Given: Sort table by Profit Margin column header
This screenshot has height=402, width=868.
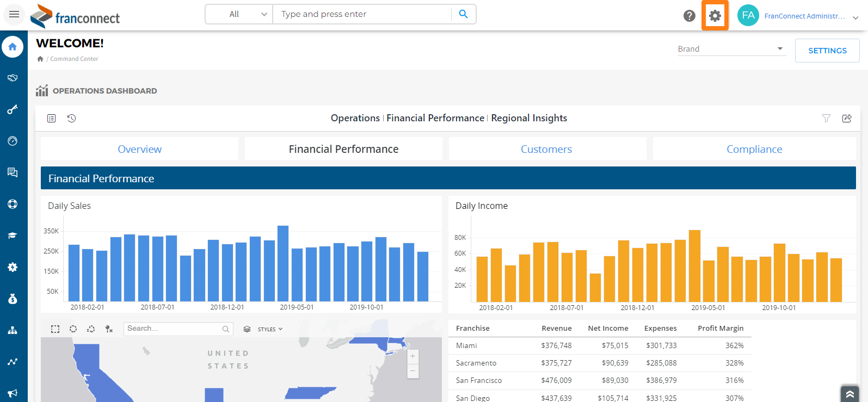Looking at the screenshot, I should pos(721,328).
